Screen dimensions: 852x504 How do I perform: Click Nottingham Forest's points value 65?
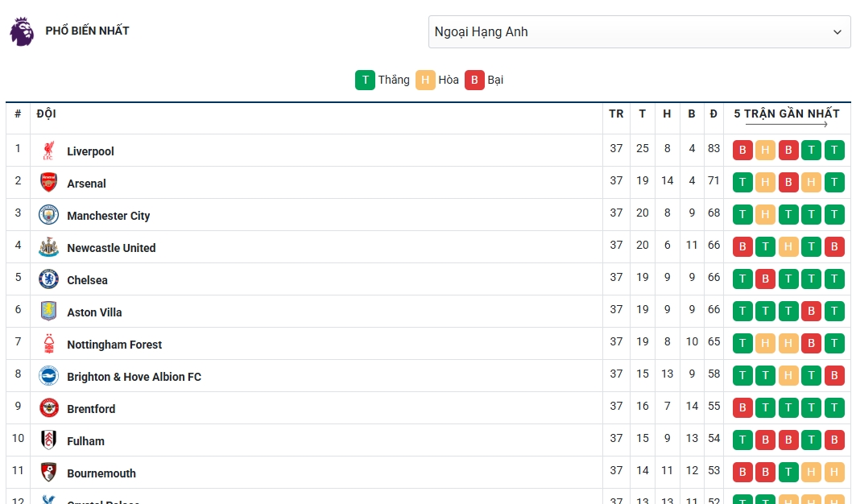point(714,341)
